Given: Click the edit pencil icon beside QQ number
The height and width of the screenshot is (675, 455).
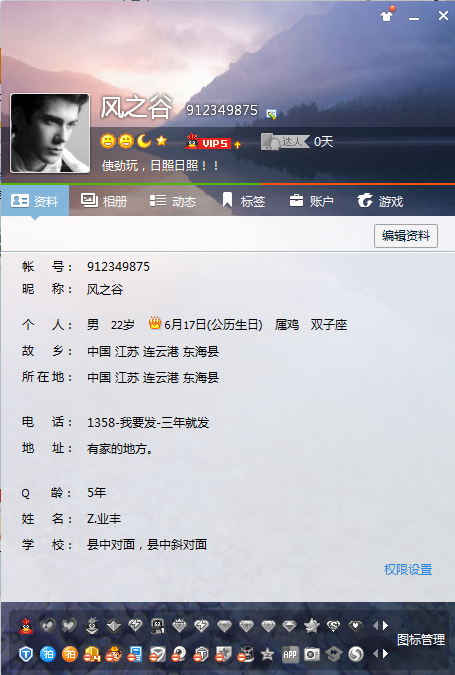Looking at the screenshot, I should coord(271,114).
